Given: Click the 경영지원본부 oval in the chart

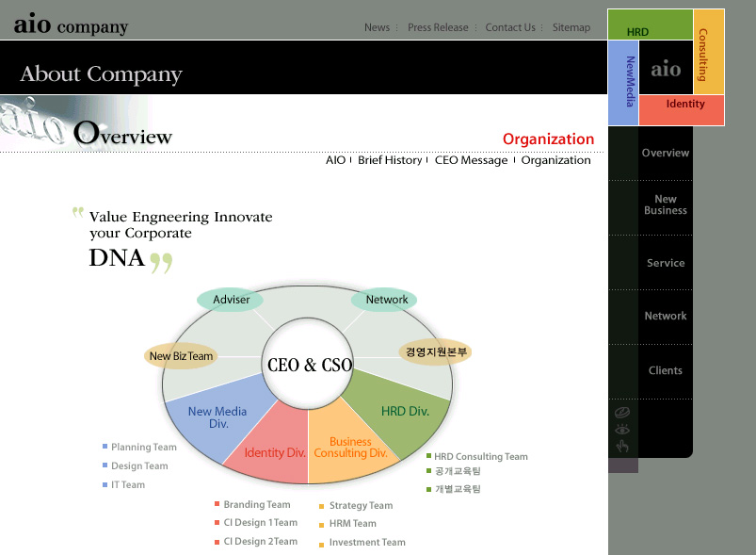Looking at the screenshot, I should [x=435, y=351].
